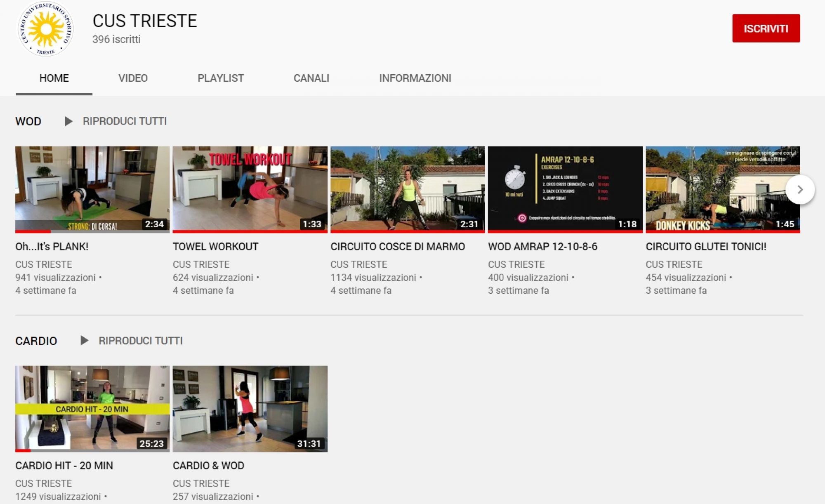825x504 pixels.
Task: Play all WOD videos via RIPRODUCI TUTTI
Action: [x=125, y=121]
